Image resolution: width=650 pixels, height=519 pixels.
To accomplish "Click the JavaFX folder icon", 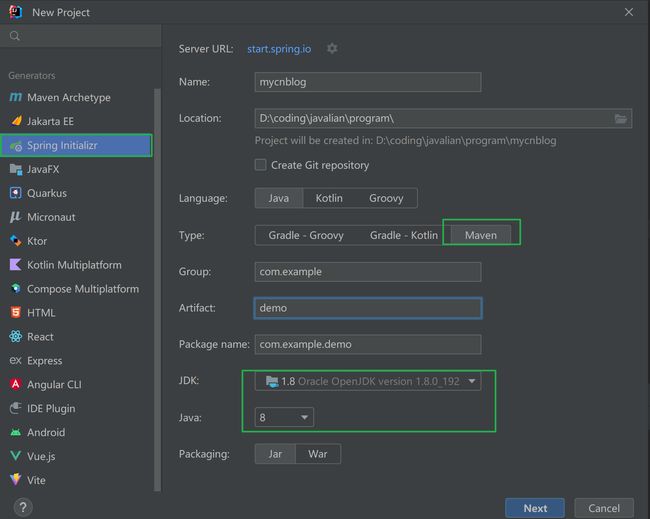I will pos(16,169).
